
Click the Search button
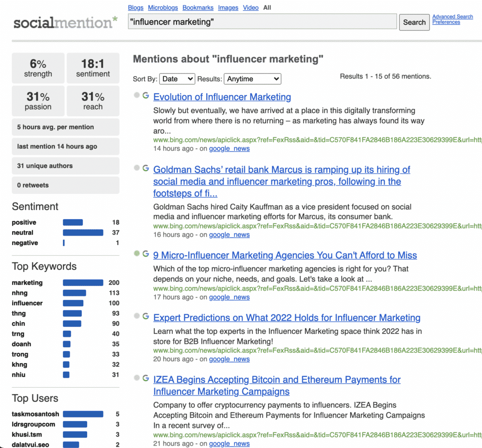(x=414, y=22)
